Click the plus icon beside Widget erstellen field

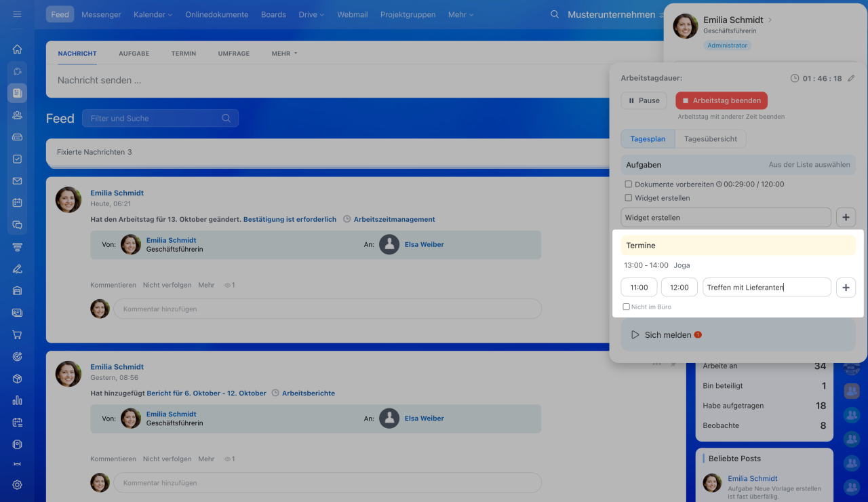click(846, 218)
